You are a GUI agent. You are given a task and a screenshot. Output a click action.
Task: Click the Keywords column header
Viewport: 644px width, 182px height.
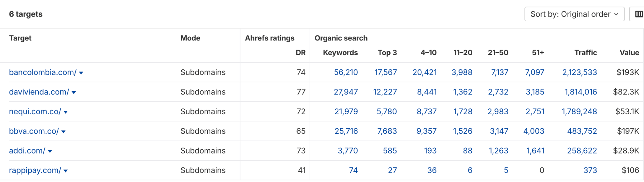point(340,53)
